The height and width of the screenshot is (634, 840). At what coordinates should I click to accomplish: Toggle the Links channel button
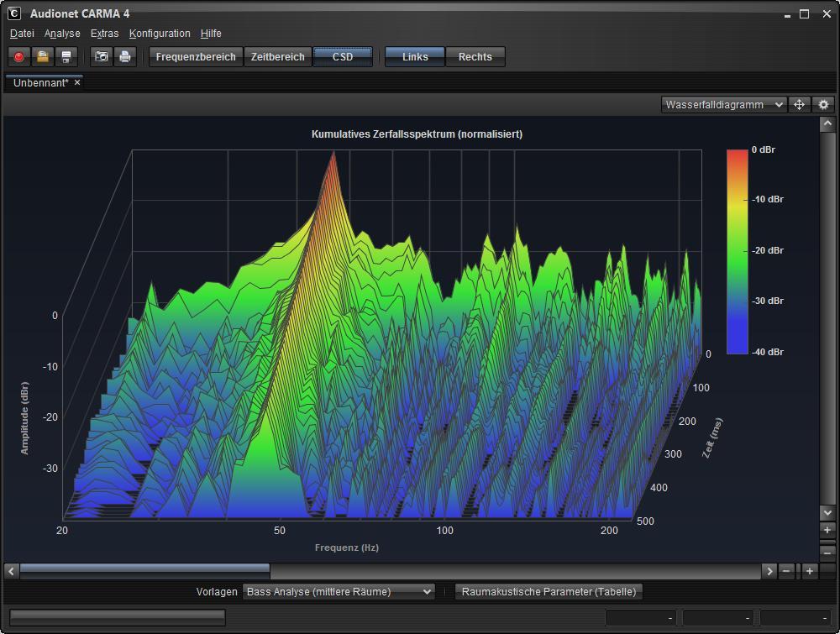(415, 57)
